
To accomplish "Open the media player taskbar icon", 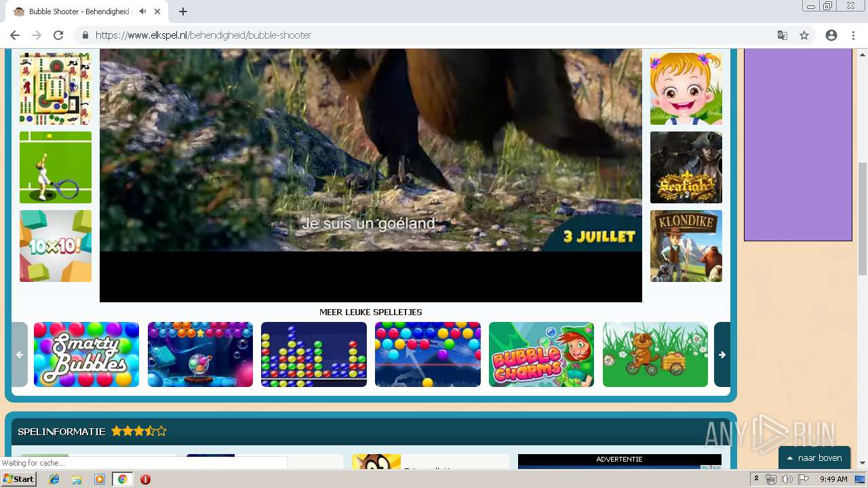I will coord(100,479).
